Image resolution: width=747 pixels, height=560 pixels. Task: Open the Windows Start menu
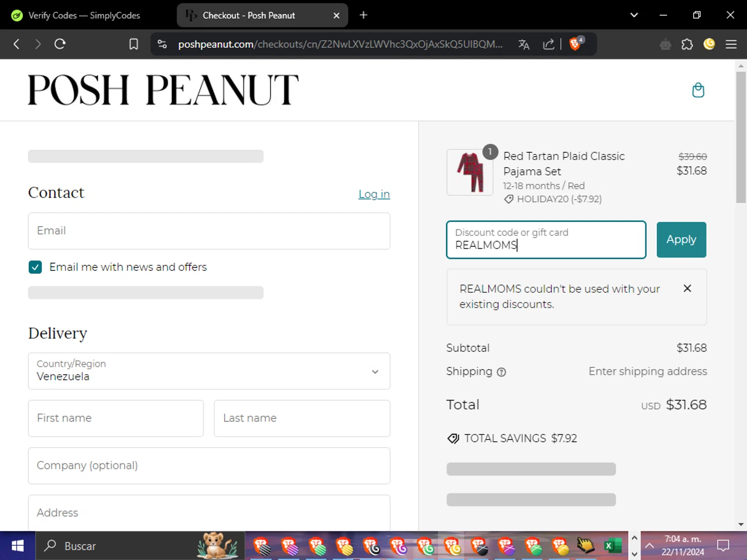17,546
